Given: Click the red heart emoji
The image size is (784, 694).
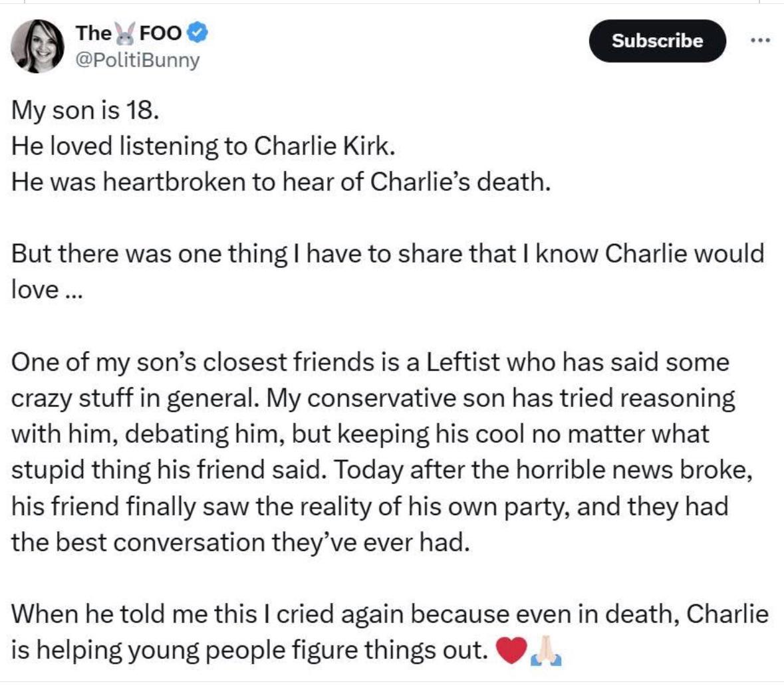Looking at the screenshot, I should tap(511, 651).
